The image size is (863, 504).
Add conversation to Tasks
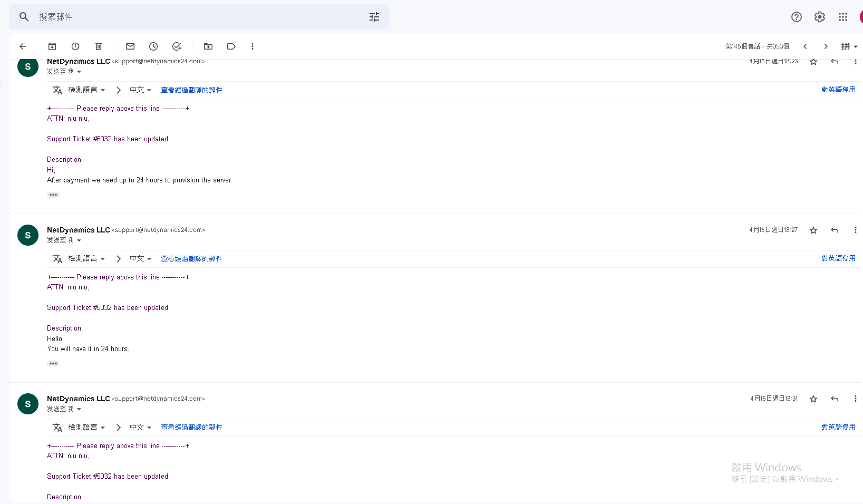(177, 46)
